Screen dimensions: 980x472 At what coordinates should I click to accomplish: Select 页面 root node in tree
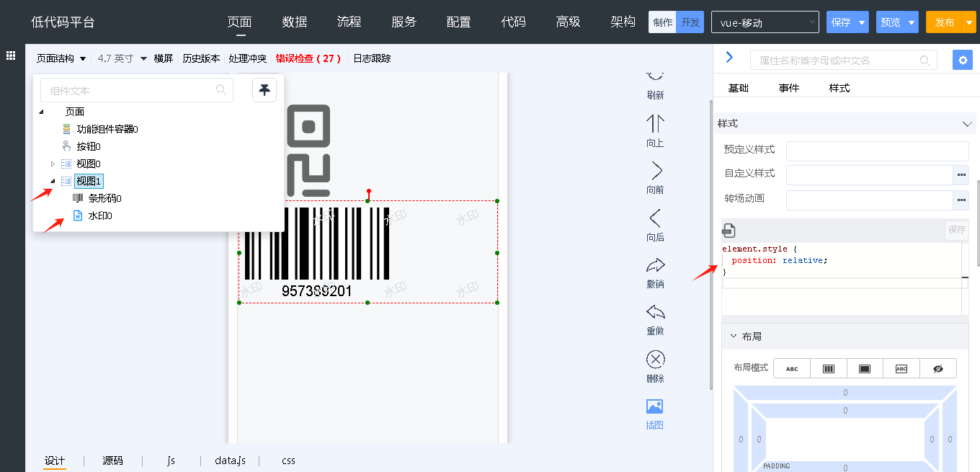75,112
